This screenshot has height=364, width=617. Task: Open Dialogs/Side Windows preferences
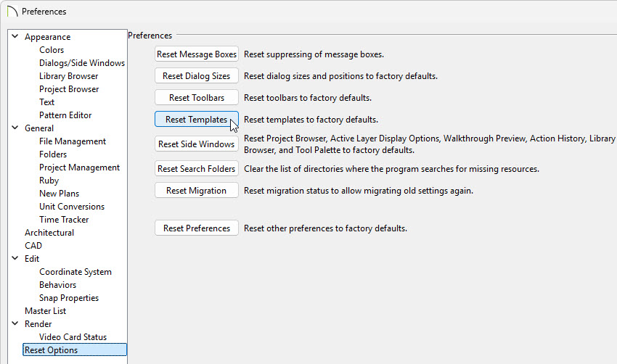(x=82, y=63)
